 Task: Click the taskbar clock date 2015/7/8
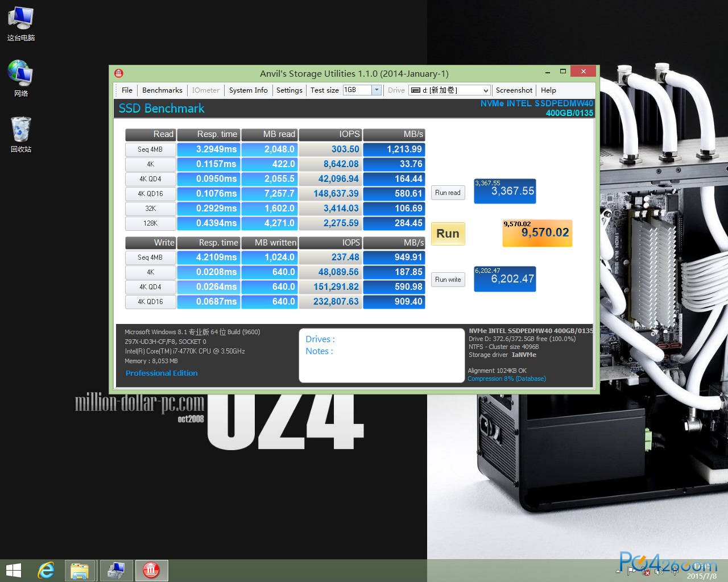(x=702, y=576)
